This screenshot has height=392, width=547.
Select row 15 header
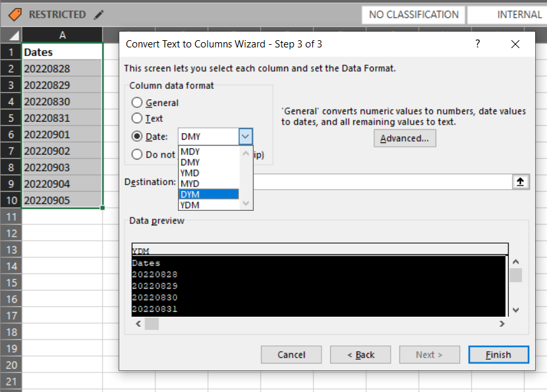tap(11, 283)
